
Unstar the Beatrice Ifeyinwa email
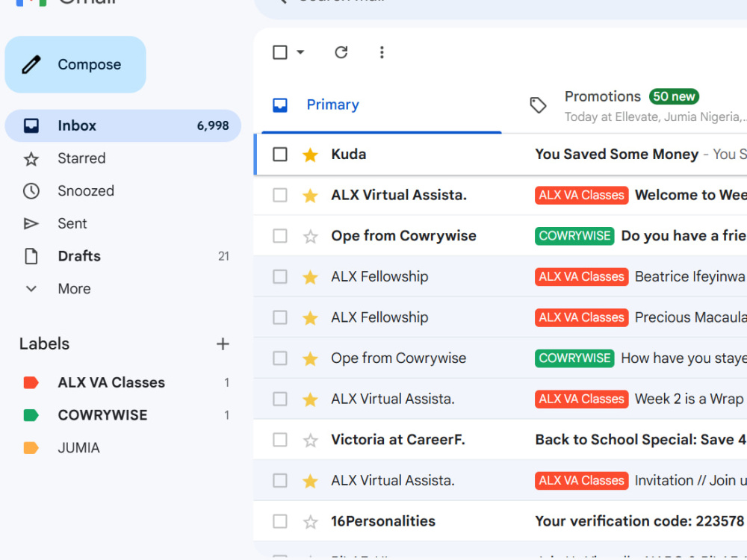point(311,277)
